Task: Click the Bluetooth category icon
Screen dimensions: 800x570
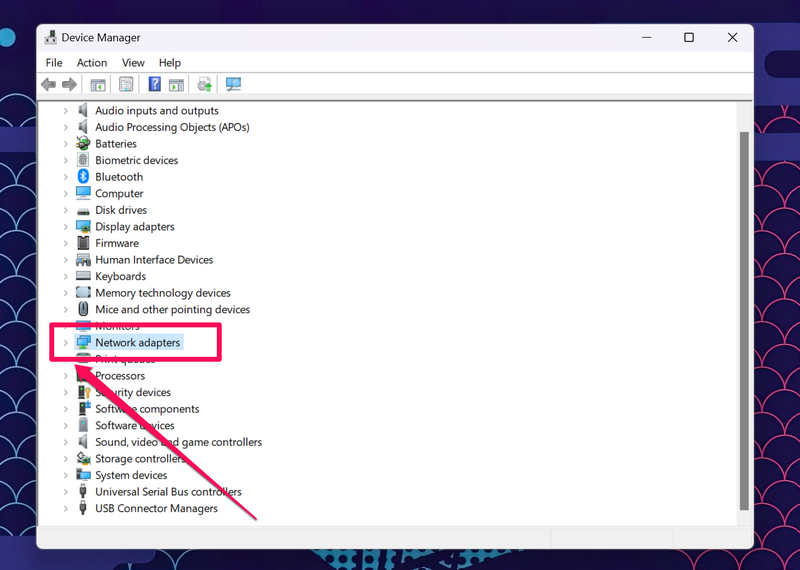Action: click(x=84, y=177)
